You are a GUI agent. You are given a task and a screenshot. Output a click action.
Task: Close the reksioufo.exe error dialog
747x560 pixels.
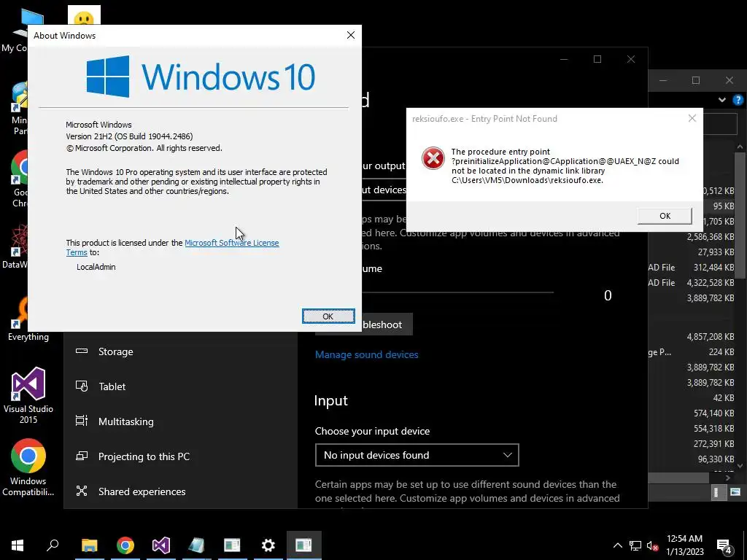[692, 118]
